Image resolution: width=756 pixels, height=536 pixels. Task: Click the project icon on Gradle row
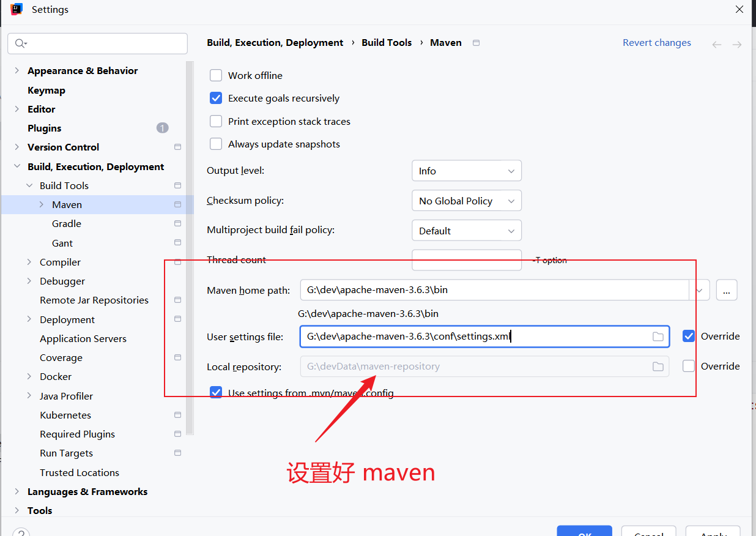tap(178, 223)
